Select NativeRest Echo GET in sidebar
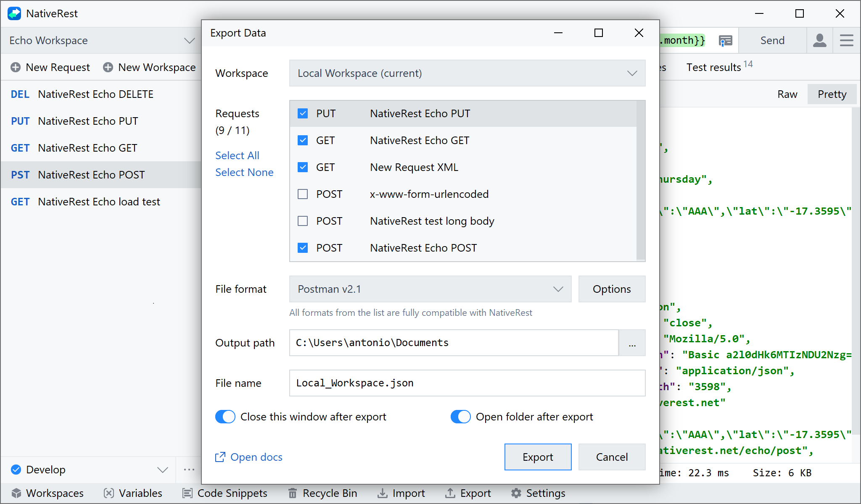 101,148
